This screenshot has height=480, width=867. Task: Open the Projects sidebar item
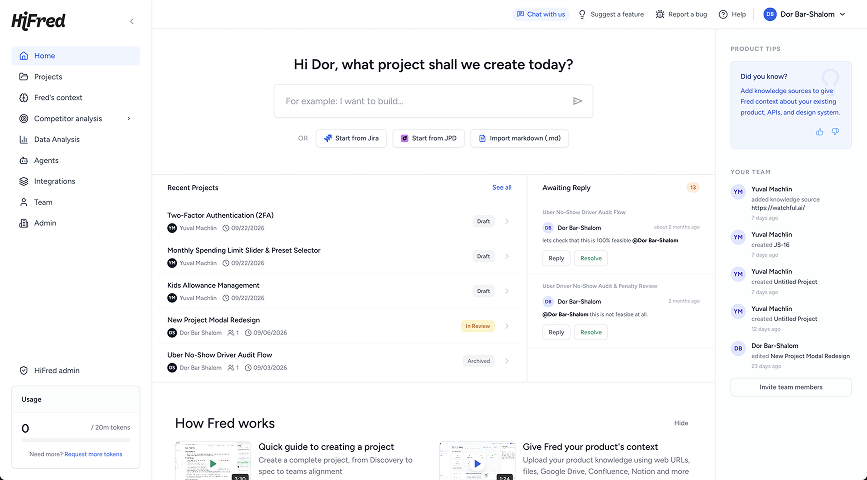(76, 77)
